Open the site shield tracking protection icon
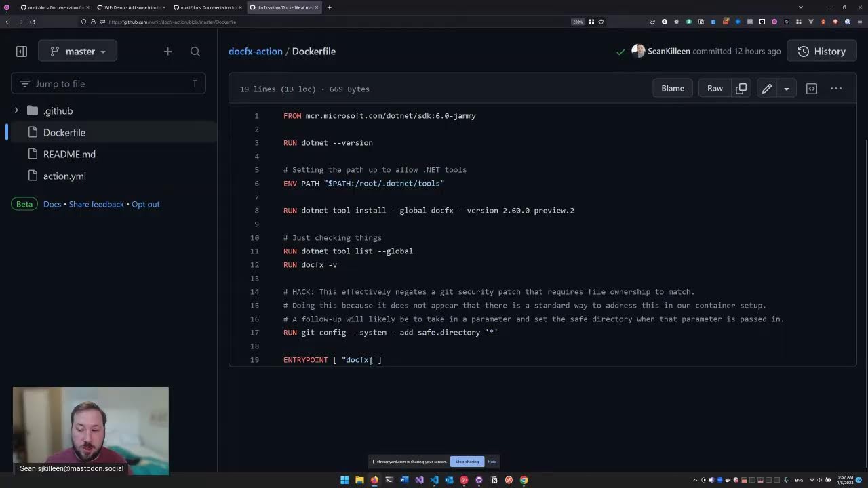This screenshot has height=488, width=868. (x=84, y=22)
